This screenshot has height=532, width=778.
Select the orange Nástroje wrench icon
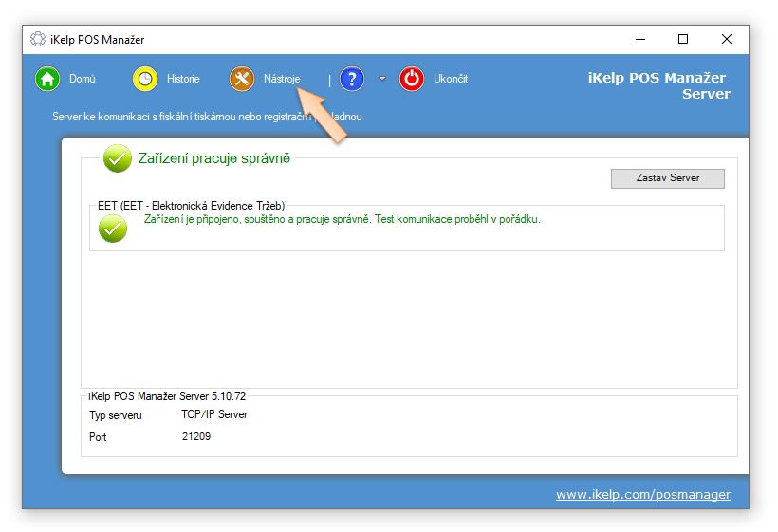(x=242, y=79)
